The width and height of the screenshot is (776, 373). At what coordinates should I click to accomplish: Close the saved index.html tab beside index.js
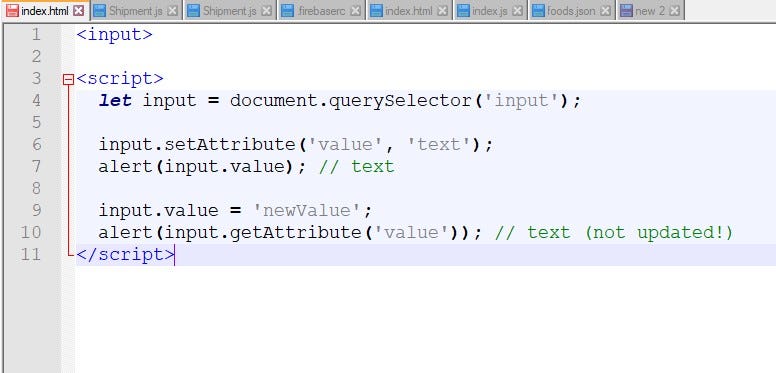442,11
